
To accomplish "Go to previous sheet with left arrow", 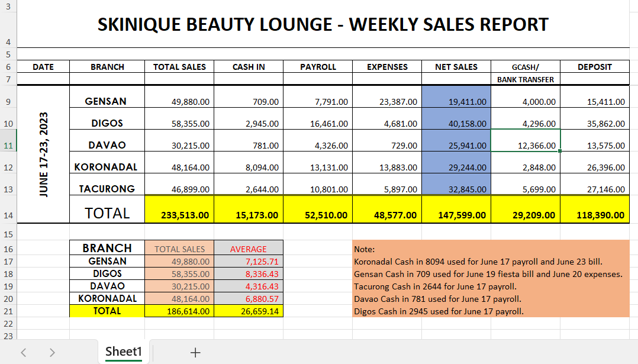I will pos(24,352).
